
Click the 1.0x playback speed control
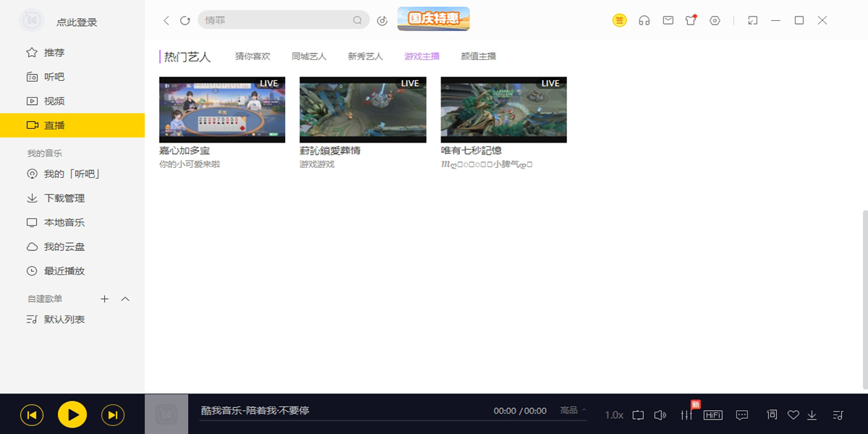(x=614, y=415)
